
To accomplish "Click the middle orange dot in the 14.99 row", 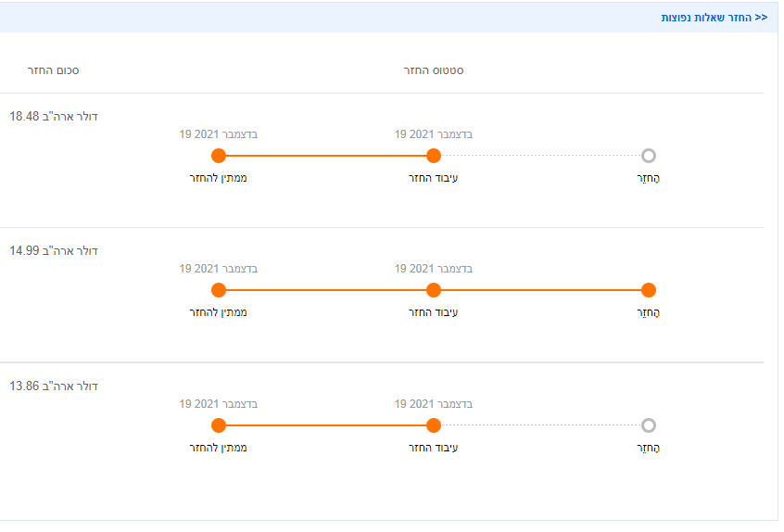I will coord(434,290).
